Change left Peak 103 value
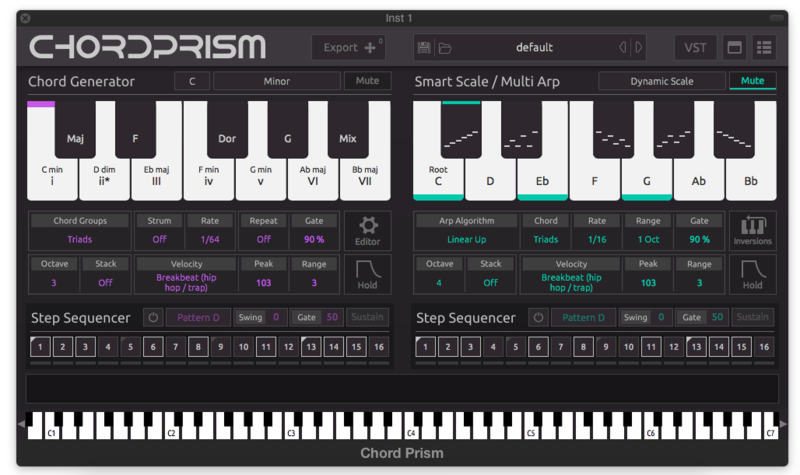Viewport: 800px width, 475px height. pyautogui.click(x=263, y=283)
